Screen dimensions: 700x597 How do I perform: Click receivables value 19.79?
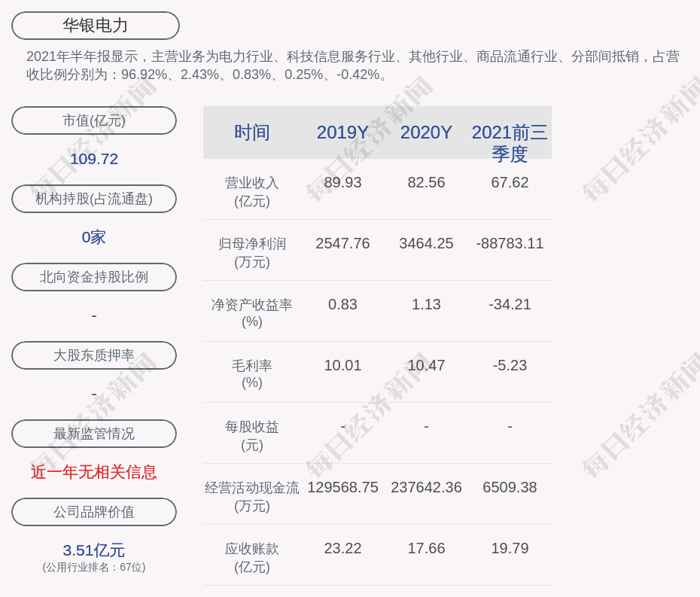tap(510, 548)
